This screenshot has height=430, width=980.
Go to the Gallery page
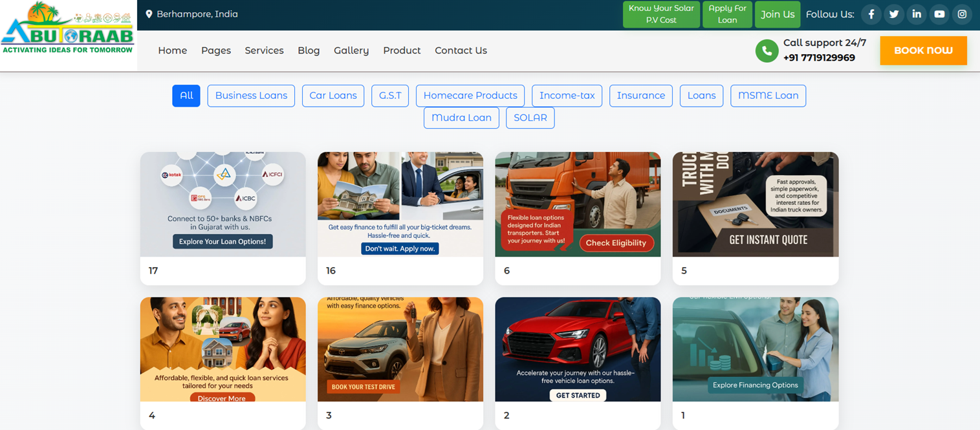click(x=351, y=50)
